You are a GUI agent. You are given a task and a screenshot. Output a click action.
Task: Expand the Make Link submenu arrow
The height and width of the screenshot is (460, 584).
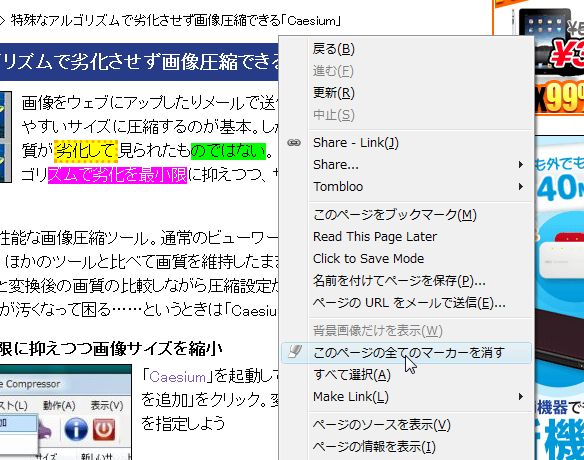tap(521, 397)
